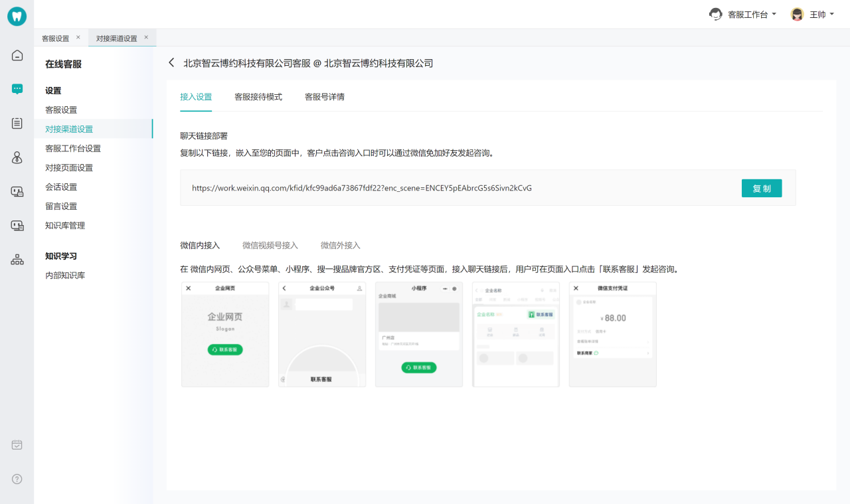
Task: Switch to the 客服号详情 tab
Action: click(x=325, y=97)
